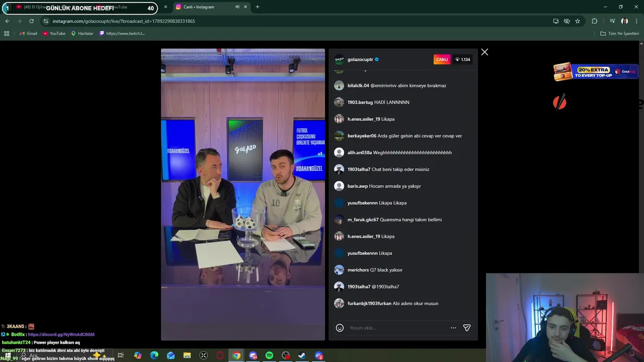The width and height of the screenshot is (644, 362).
Task: Open Microsoft Edge from the taskbar
Action: pyautogui.click(x=154, y=355)
